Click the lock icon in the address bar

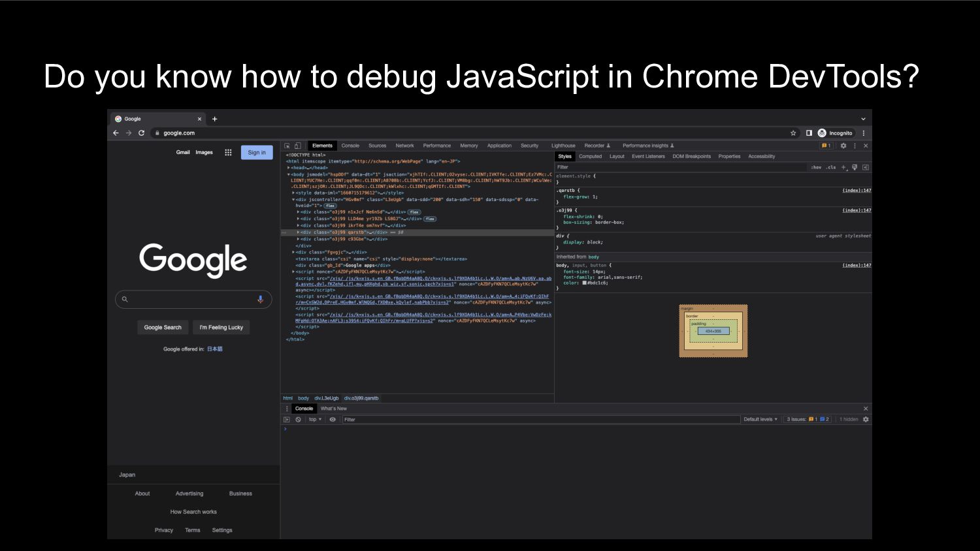coord(157,133)
